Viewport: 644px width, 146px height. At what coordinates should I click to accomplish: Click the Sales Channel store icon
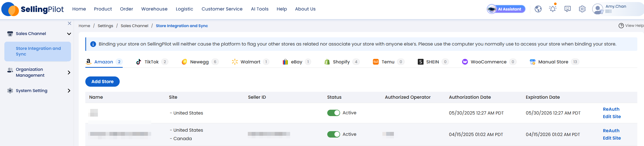[10, 34]
